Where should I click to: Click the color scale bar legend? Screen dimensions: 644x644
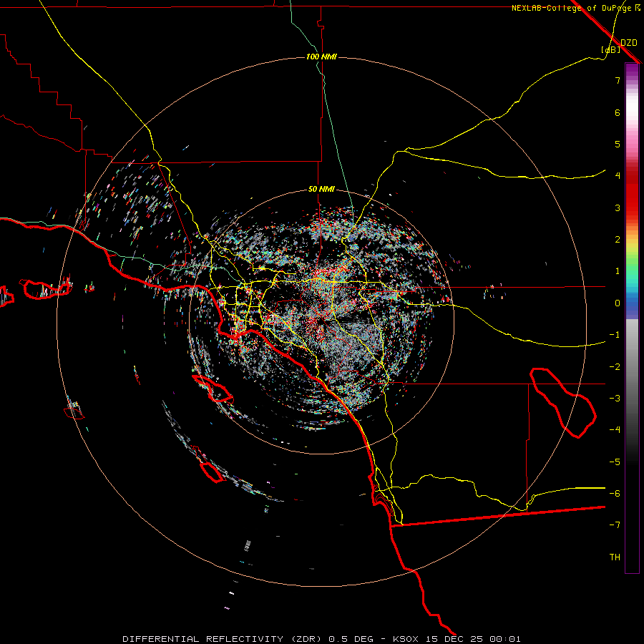click(632, 318)
